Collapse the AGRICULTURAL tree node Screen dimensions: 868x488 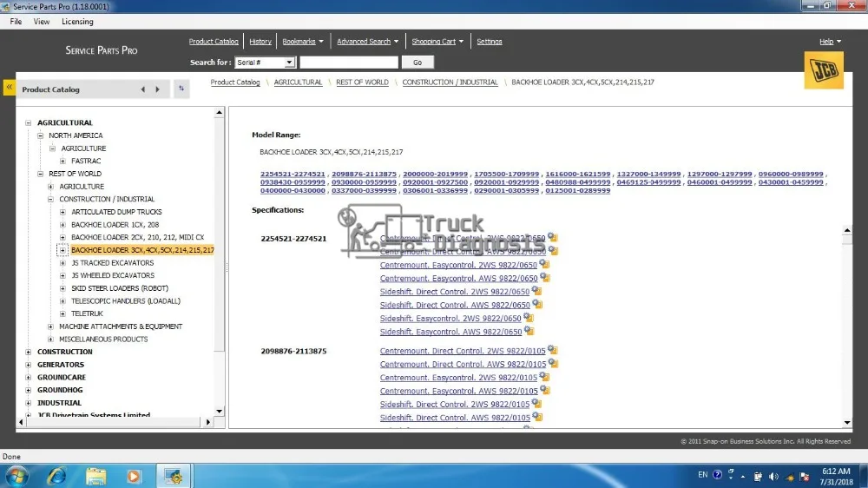pos(29,123)
